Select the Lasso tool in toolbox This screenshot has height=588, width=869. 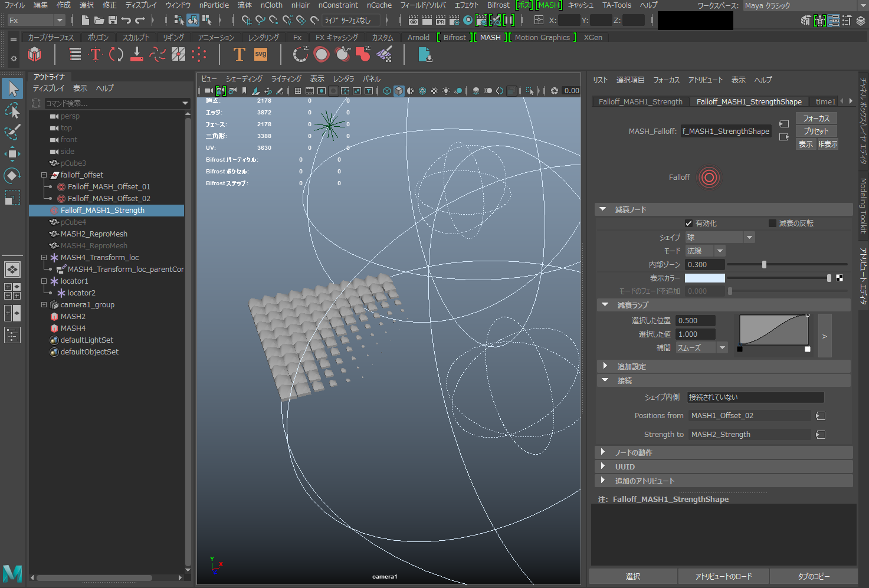click(12, 110)
